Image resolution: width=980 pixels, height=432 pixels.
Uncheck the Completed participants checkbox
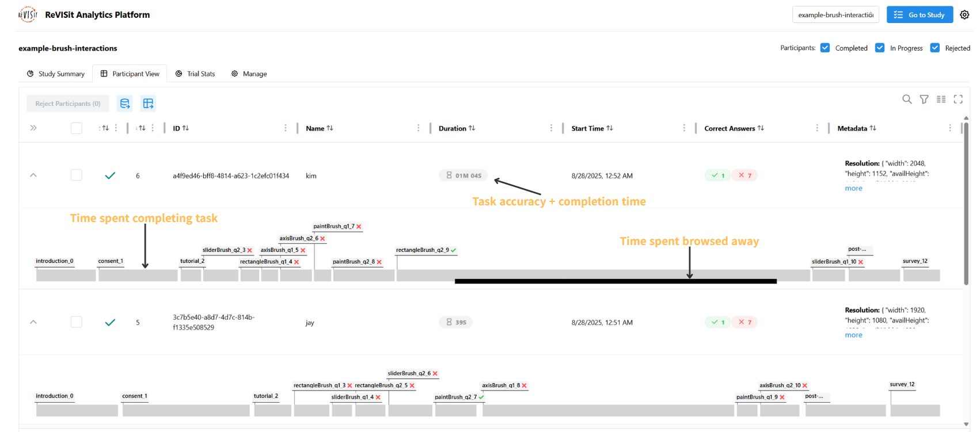coord(825,48)
